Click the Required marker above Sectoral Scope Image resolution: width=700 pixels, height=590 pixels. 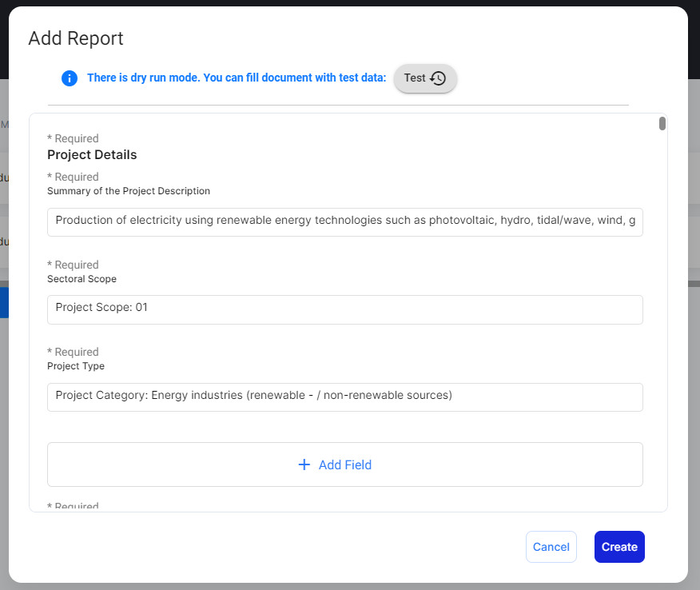coord(73,265)
